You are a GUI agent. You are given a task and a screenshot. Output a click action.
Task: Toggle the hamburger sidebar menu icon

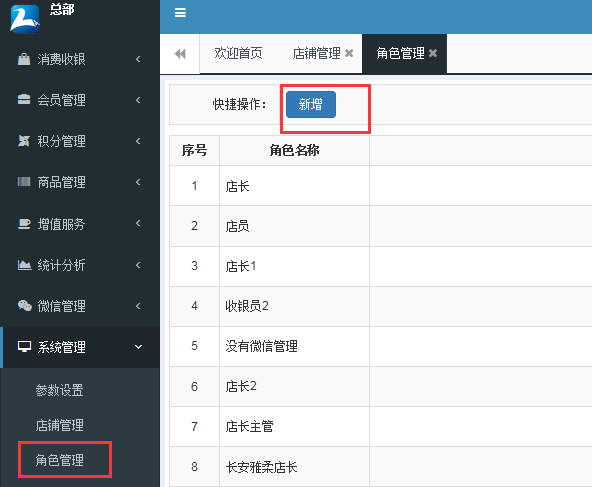coord(180,13)
